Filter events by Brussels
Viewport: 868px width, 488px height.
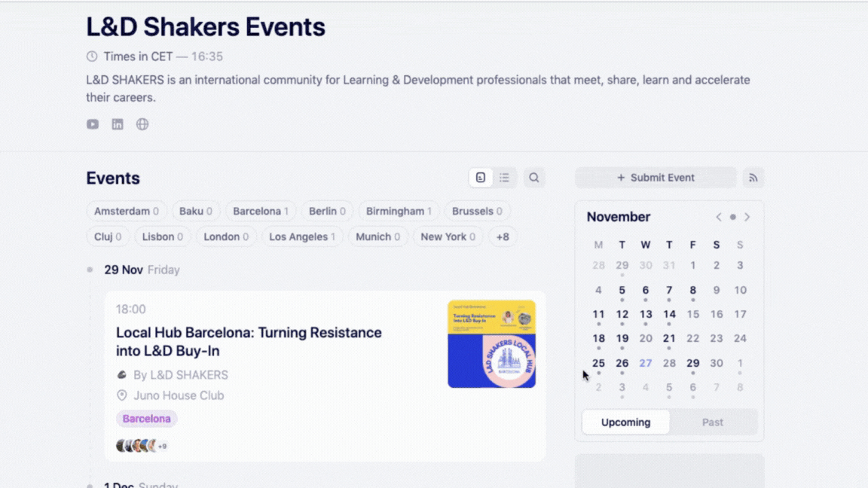point(477,211)
